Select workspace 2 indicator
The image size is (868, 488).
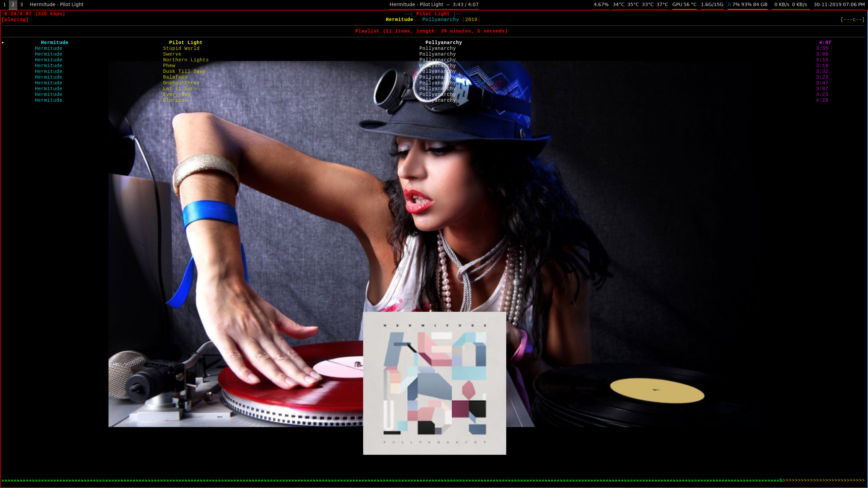[x=13, y=4]
